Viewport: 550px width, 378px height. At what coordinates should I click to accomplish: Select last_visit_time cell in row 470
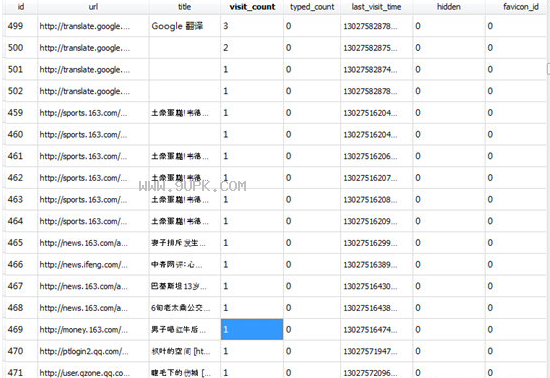click(x=376, y=351)
